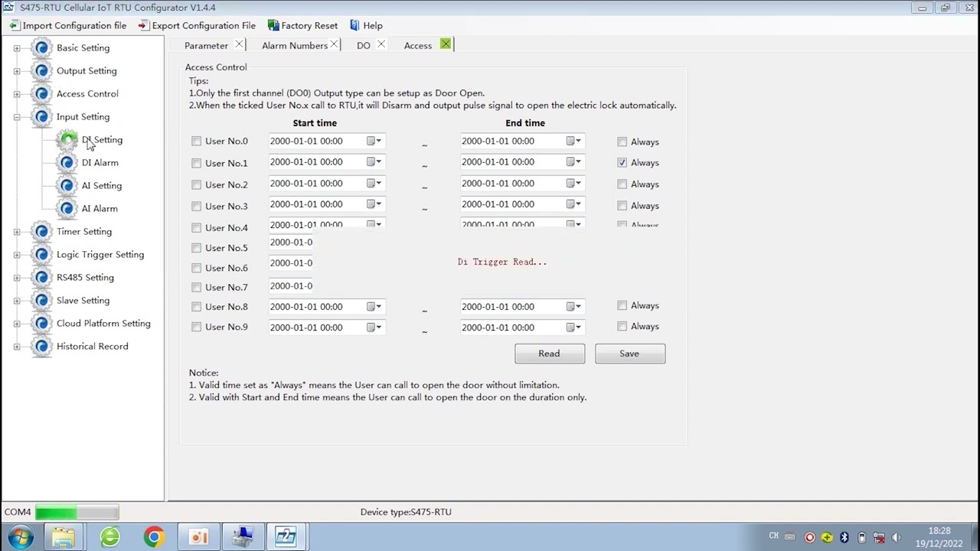Open User No.9 end time calendar dropdown
The width and height of the screenshot is (980, 551).
[573, 327]
